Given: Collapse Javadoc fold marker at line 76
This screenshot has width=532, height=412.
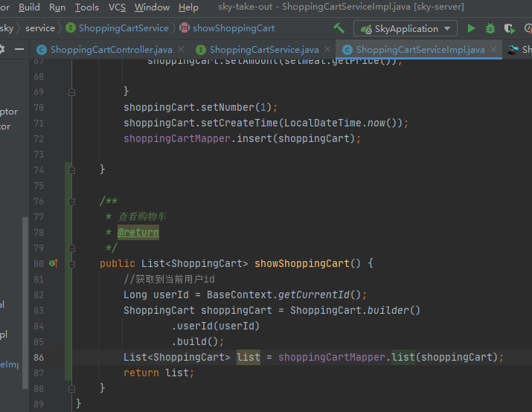Looking at the screenshot, I should pyautogui.click(x=71, y=202).
